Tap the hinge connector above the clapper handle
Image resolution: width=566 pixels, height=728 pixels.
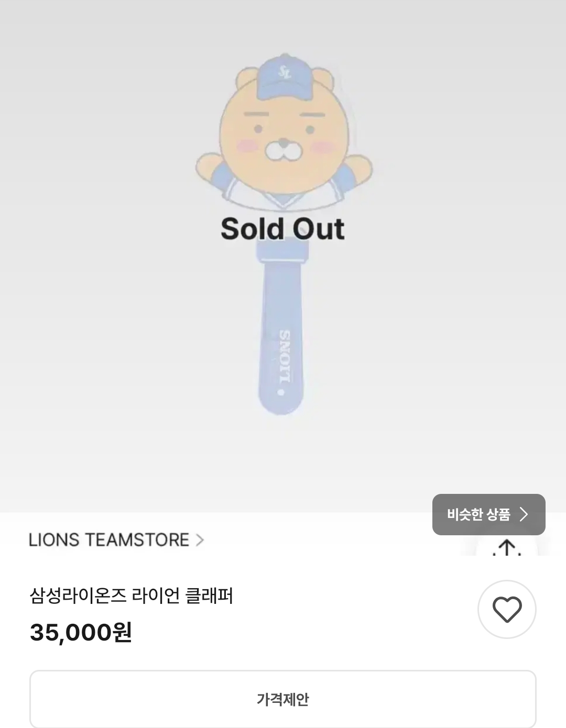[282, 250]
